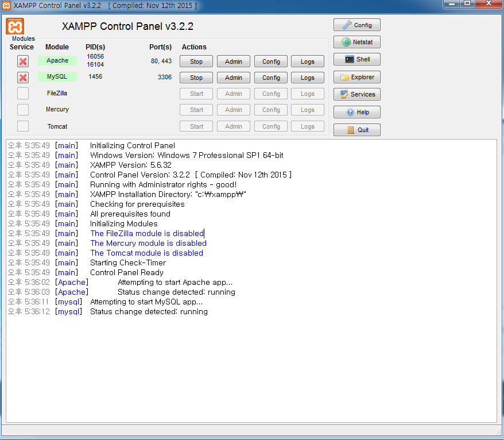Click log line 'Control Panel Ready'
This screenshot has height=440, width=504.
click(127, 272)
